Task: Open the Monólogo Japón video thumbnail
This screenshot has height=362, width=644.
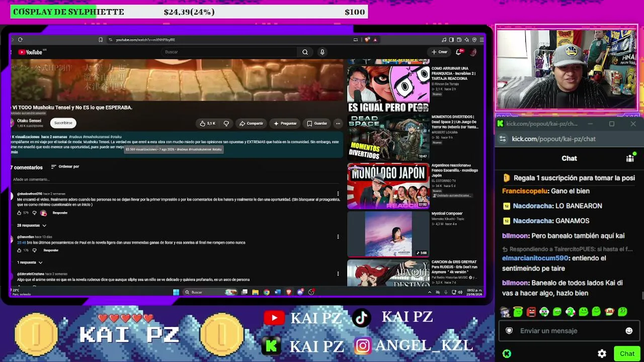Action: pos(388,185)
